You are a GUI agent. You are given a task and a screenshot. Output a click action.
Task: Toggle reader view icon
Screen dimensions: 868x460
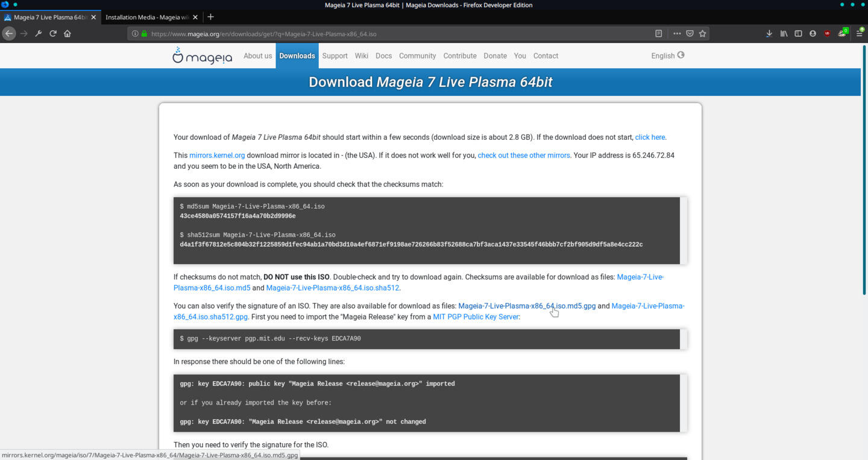coord(659,34)
